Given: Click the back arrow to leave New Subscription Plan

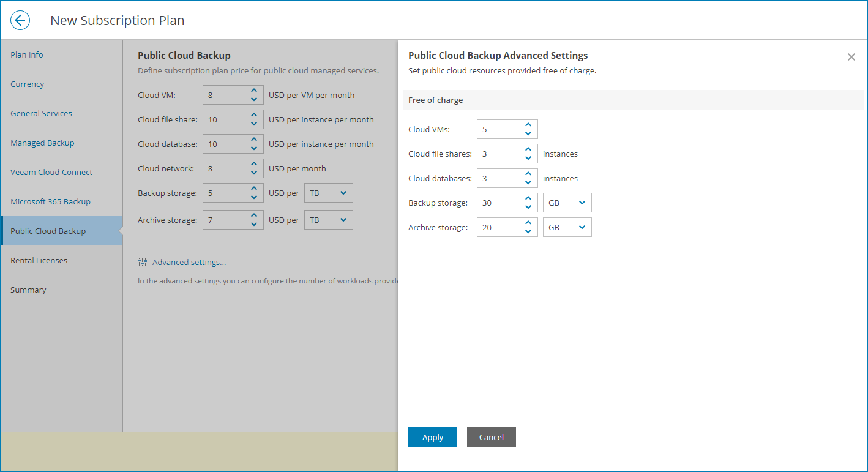Looking at the screenshot, I should click(20, 20).
